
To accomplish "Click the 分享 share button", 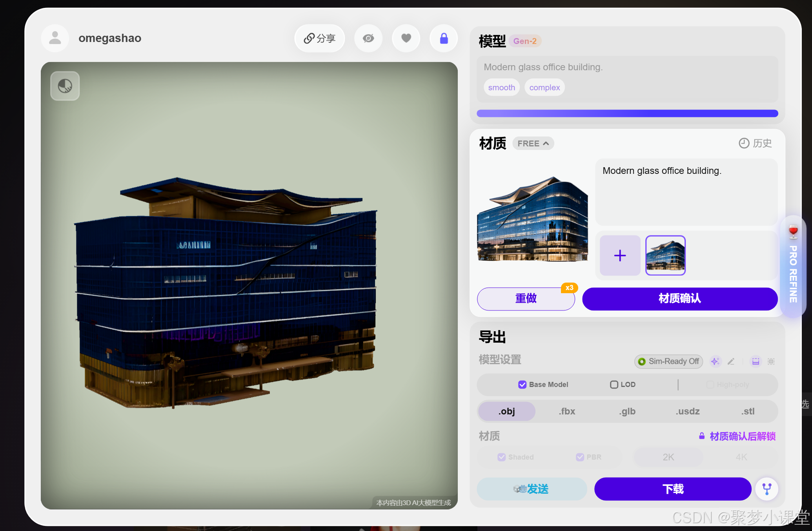I will pos(320,38).
